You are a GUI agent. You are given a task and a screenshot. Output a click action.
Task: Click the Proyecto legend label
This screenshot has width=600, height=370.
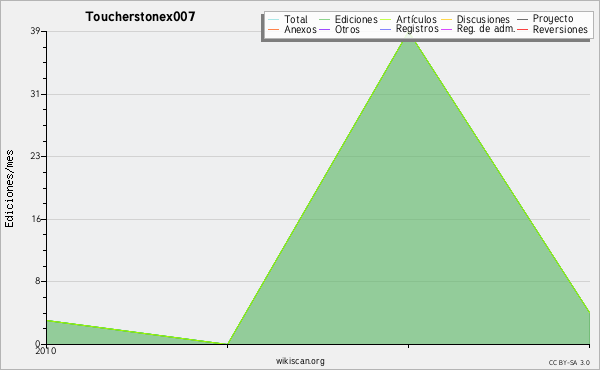pos(553,19)
